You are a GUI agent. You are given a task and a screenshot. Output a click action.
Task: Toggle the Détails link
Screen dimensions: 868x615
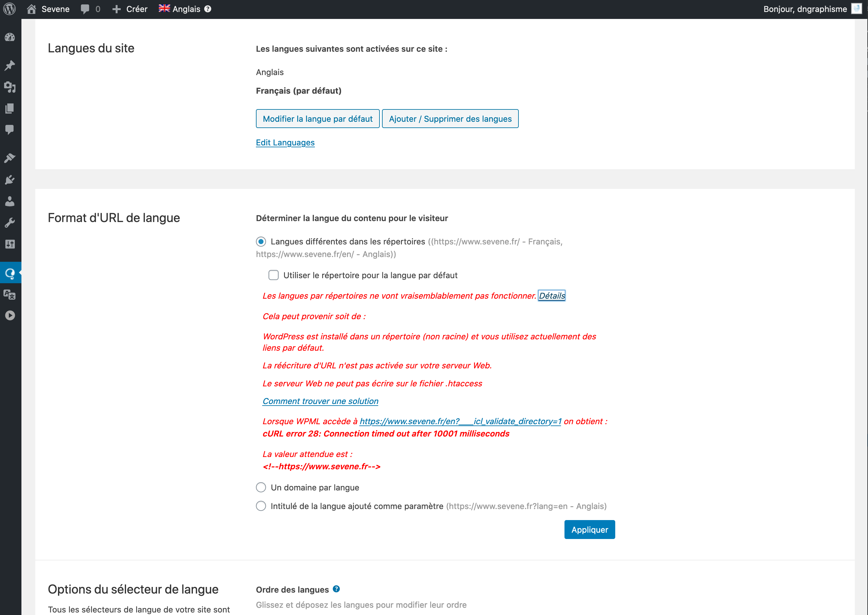(x=552, y=296)
